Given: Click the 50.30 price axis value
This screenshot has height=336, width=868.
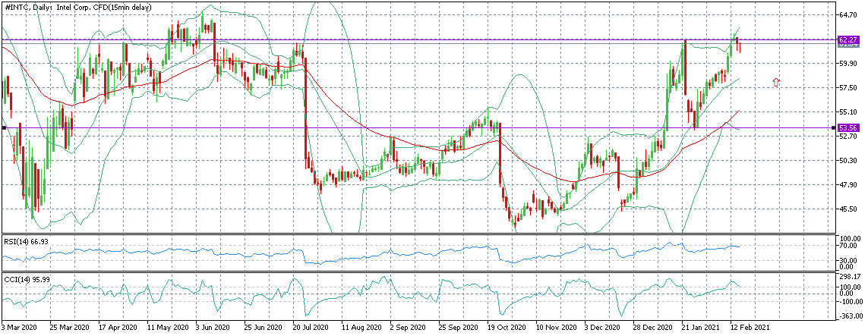Looking at the screenshot, I should [847, 160].
